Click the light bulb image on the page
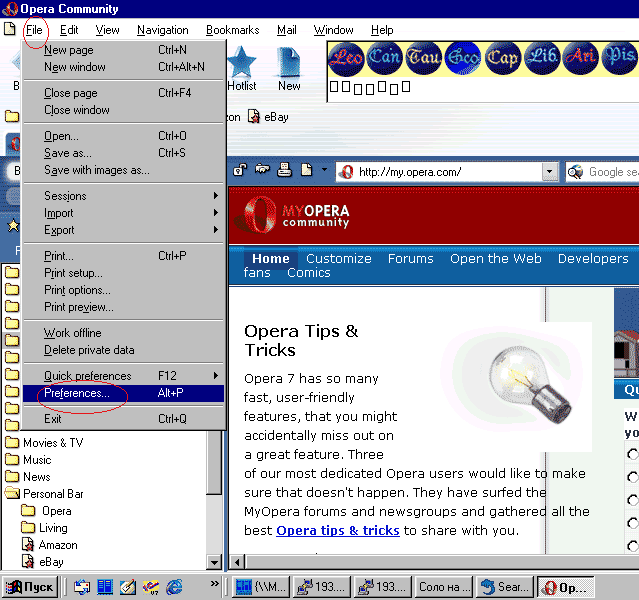Viewport: 639px width, 600px height. click(x=530, y=385)
